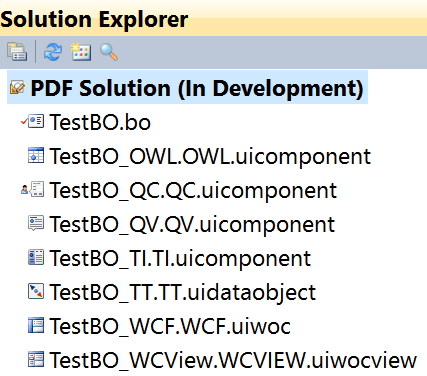Image resolution: width=427 pixels, height=376 pixels.
Task: Click the WCF uiwoc file icon
Action: click(36, 325)
